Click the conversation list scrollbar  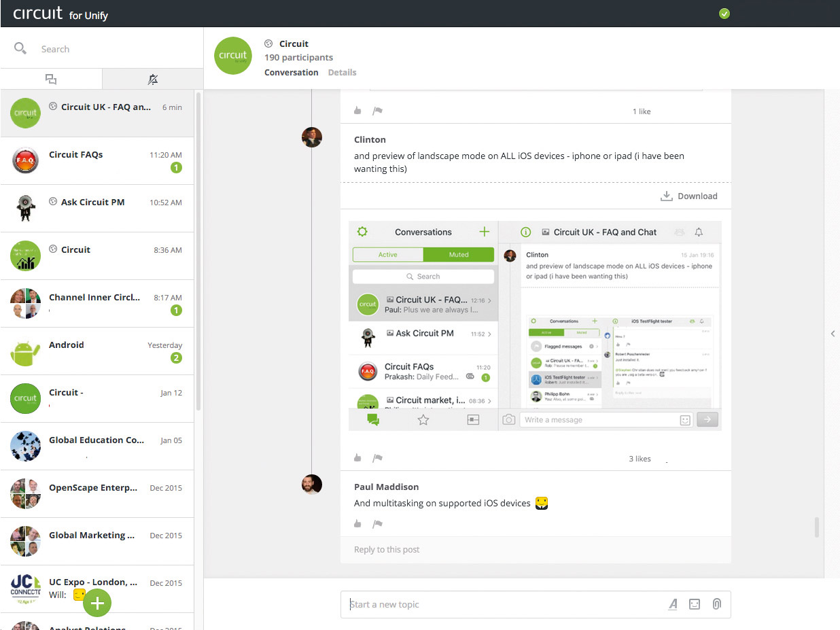(x=198, y=251)
